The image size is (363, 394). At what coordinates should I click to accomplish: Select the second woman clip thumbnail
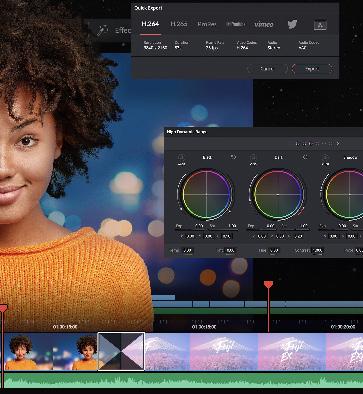75,352
